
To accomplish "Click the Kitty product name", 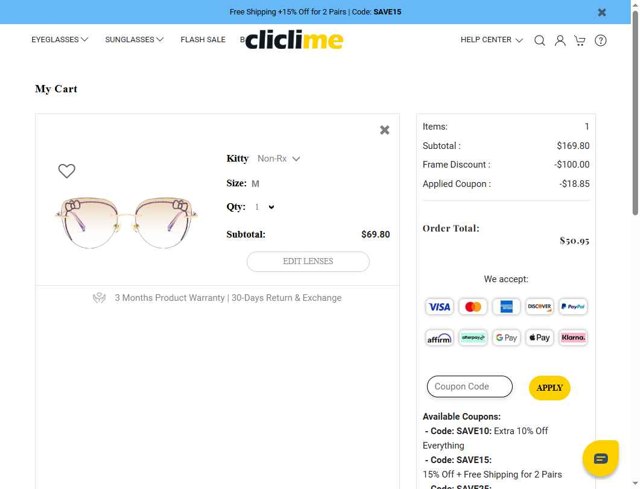I will (238, 158).
